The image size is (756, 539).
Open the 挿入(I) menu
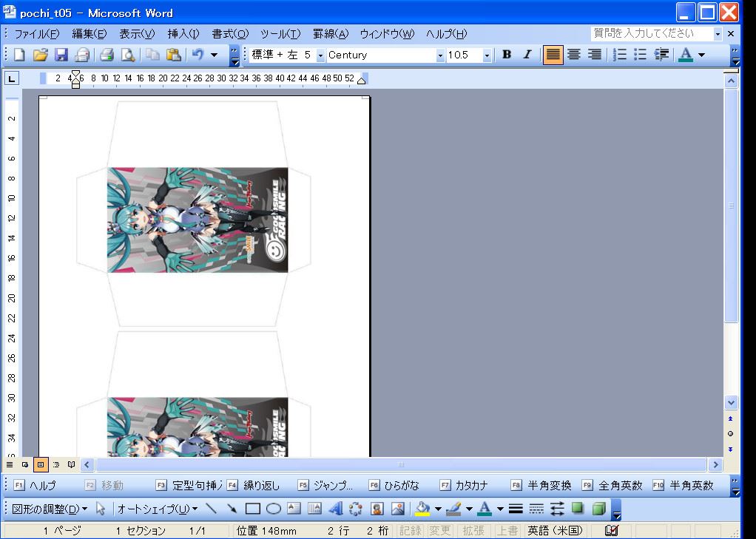click(x=183, y=34)
